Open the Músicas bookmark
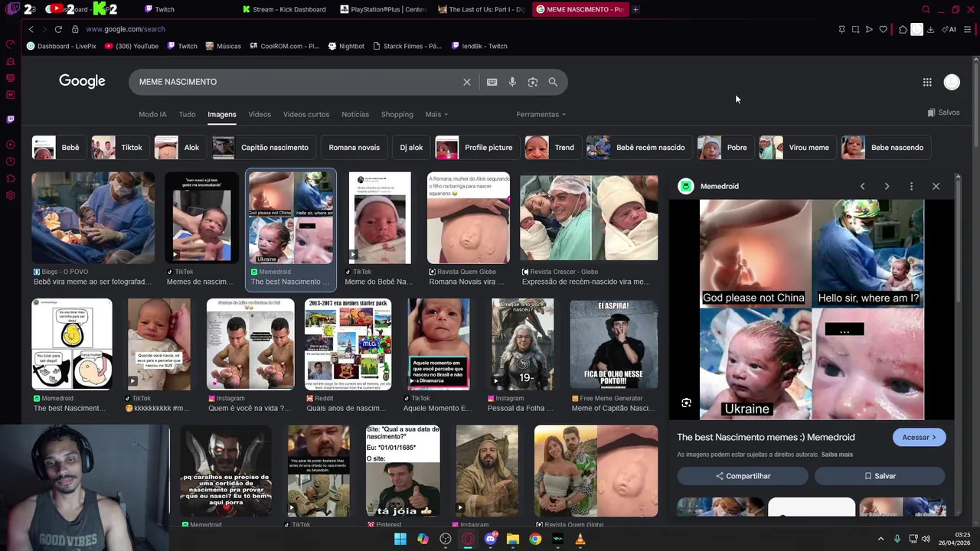 pyautogui.click(x=223, y=46)
